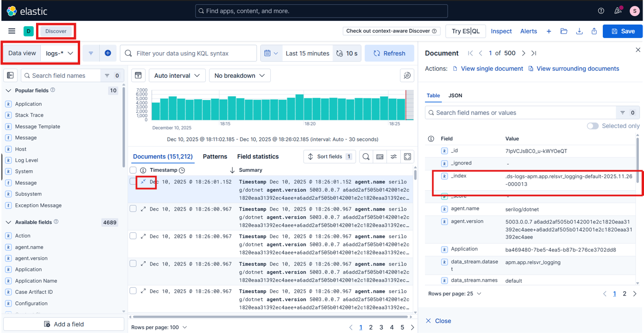Open display options with the sliders icon
Screen dimensions: 644x333
point(393,157)
